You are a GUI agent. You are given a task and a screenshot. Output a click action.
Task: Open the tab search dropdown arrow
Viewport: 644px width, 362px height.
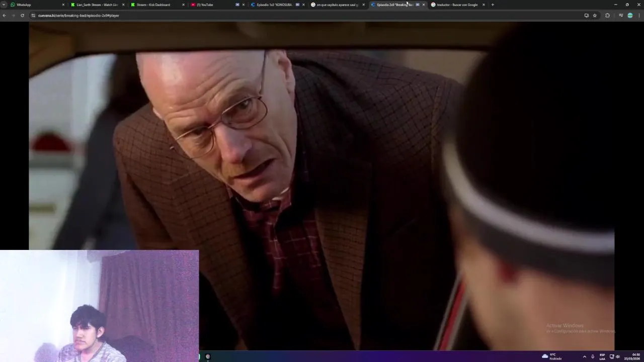tap(4, 5)
